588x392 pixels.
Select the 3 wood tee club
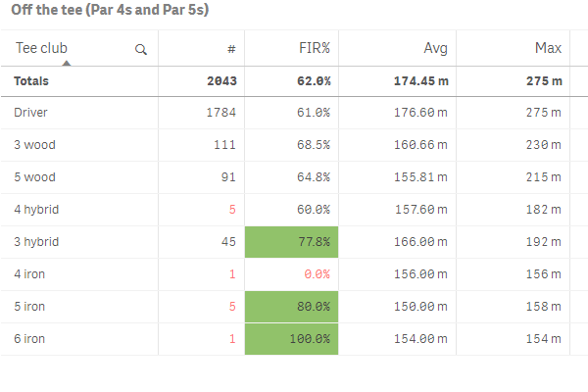[x=34, y=145]
